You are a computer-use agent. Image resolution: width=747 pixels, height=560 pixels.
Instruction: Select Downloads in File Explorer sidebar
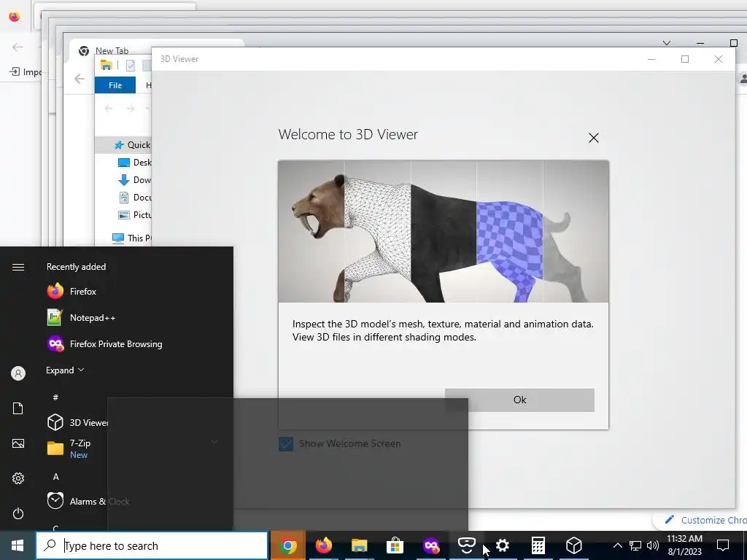(135, 180)
